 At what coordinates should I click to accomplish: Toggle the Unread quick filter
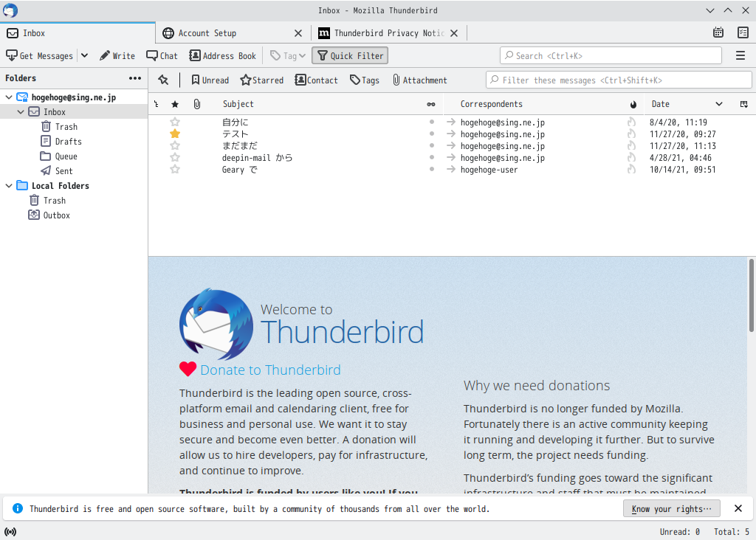click(210, 80)
